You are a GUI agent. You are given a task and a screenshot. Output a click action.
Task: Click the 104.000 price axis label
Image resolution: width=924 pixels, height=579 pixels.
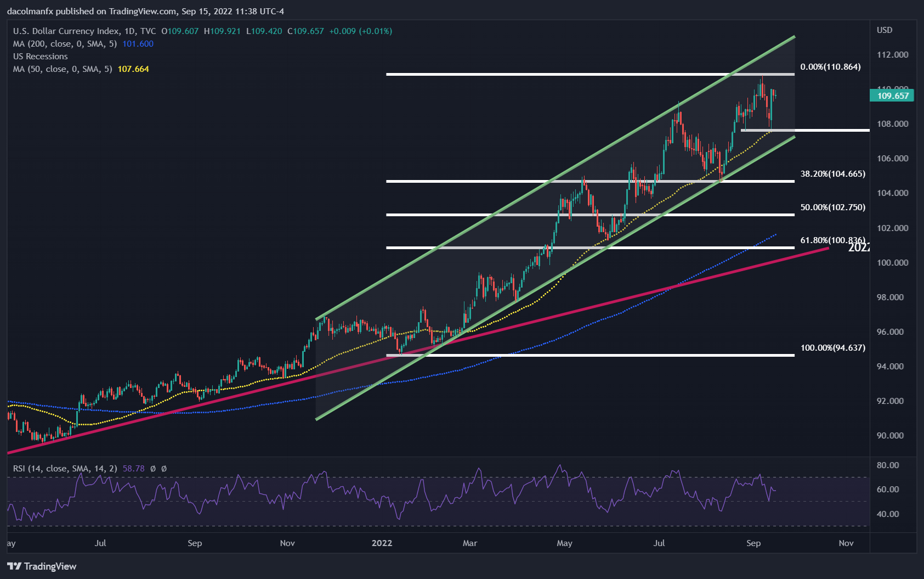click(x=892, y=193)
